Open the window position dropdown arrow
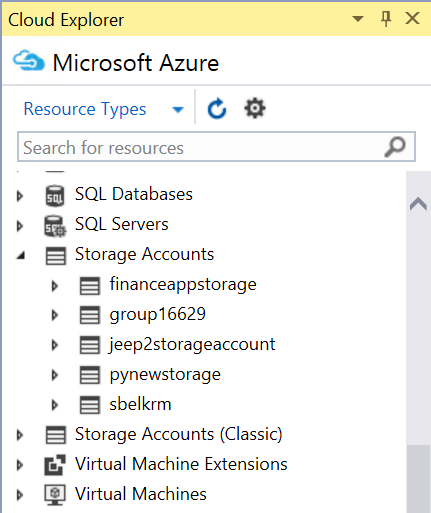The image size is (431, 513). (358, 18)
